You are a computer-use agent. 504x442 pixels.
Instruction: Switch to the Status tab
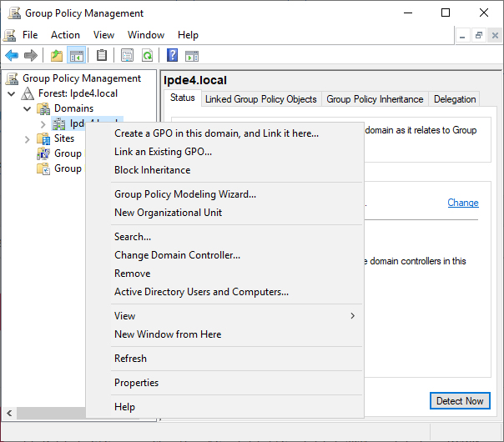(x=183, y=98)
